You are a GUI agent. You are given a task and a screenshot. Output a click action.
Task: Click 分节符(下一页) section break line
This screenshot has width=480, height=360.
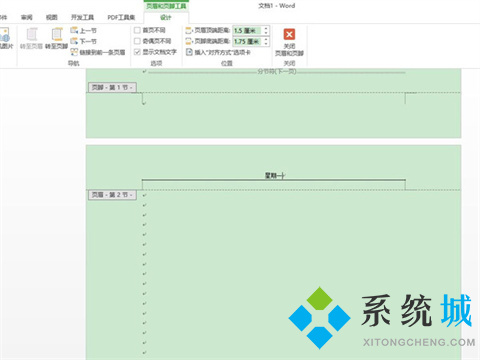click(277, 71)
